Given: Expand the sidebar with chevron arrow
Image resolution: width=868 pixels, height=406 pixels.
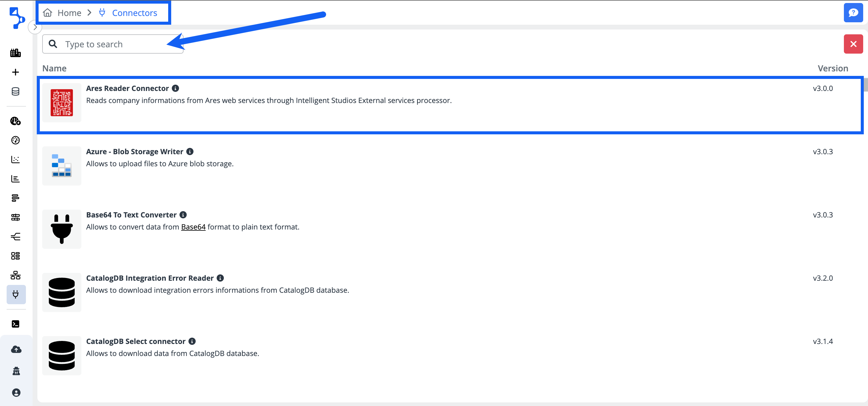Looking at the screenshot, I should tap(35, 27).
